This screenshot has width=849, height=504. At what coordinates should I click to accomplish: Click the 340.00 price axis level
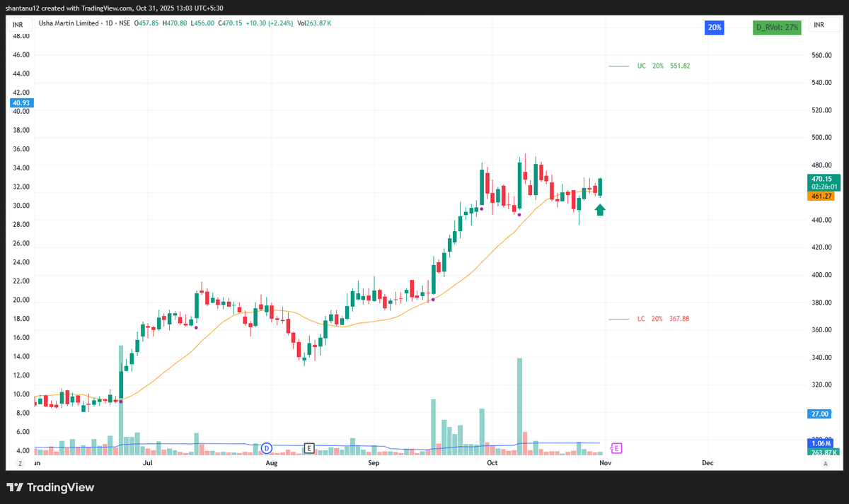click(x=821, y=358)
